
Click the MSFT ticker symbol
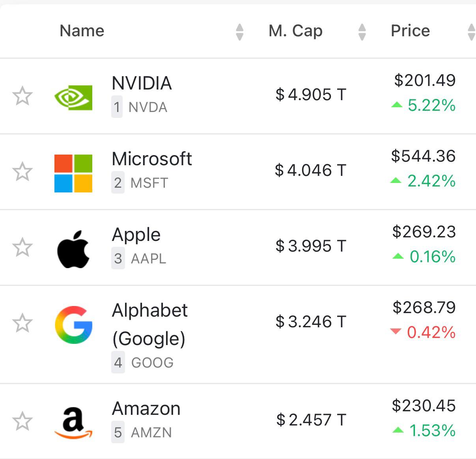[149, 183]
